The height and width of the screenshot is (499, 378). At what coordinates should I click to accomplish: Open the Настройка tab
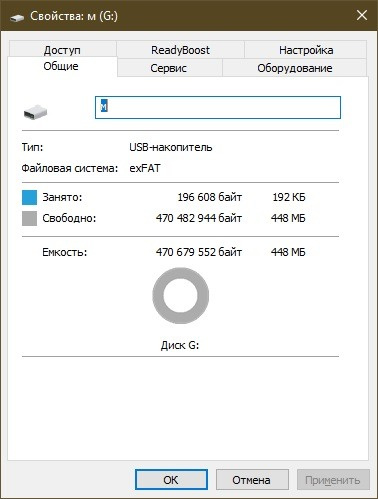(306, 50)
